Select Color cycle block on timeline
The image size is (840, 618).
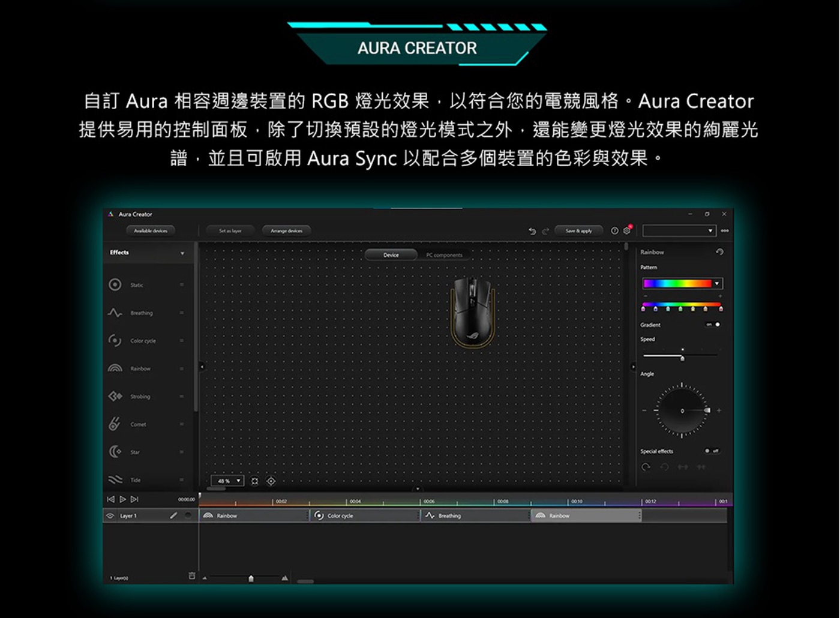(x=364, y=515)
